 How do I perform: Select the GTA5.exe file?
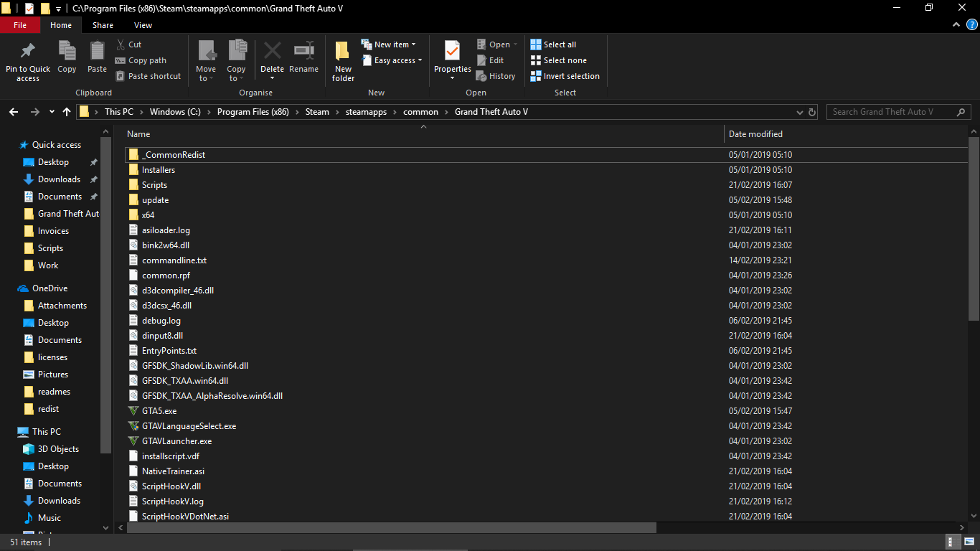[159, 411]
